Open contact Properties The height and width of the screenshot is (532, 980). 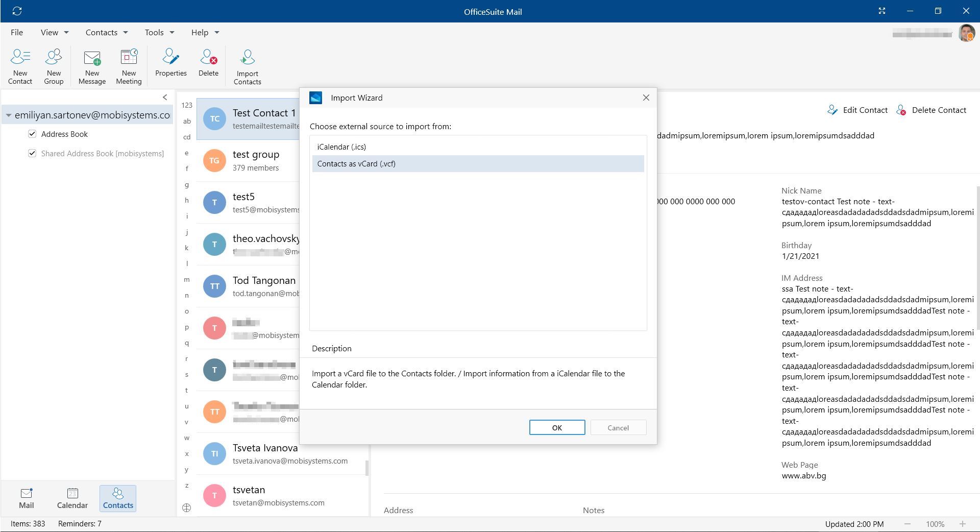[171, 63]
